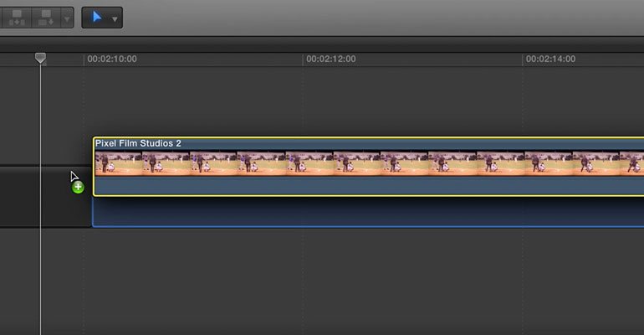The image size is (644, 335).
Task: Click the first baseball thumbnail in the clip filmstrip
Action: (118, 163)
